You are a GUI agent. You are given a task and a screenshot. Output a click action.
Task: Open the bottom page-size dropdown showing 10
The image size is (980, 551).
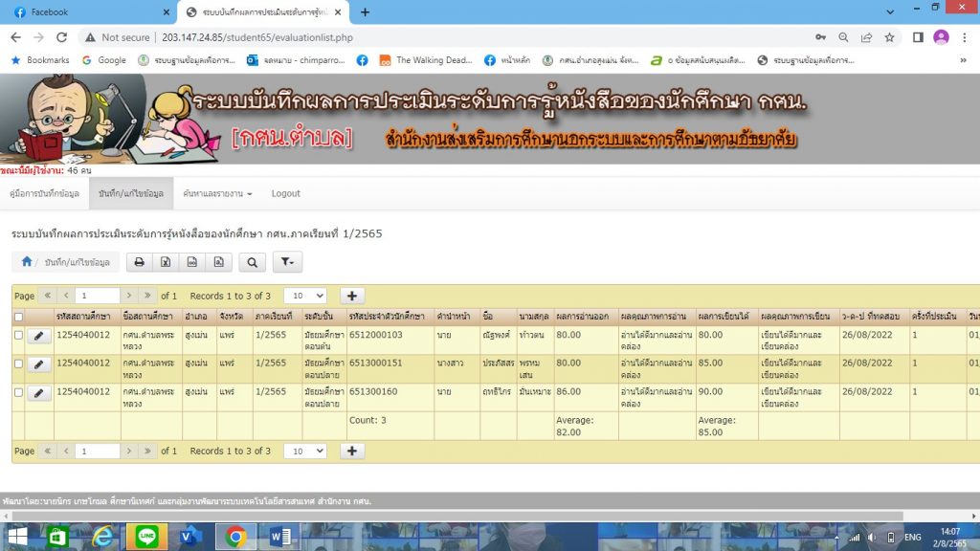coord(305,452)
